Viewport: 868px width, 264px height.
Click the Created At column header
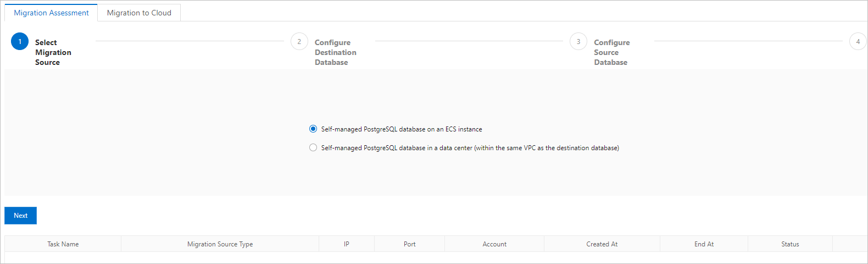coord(602,244)
